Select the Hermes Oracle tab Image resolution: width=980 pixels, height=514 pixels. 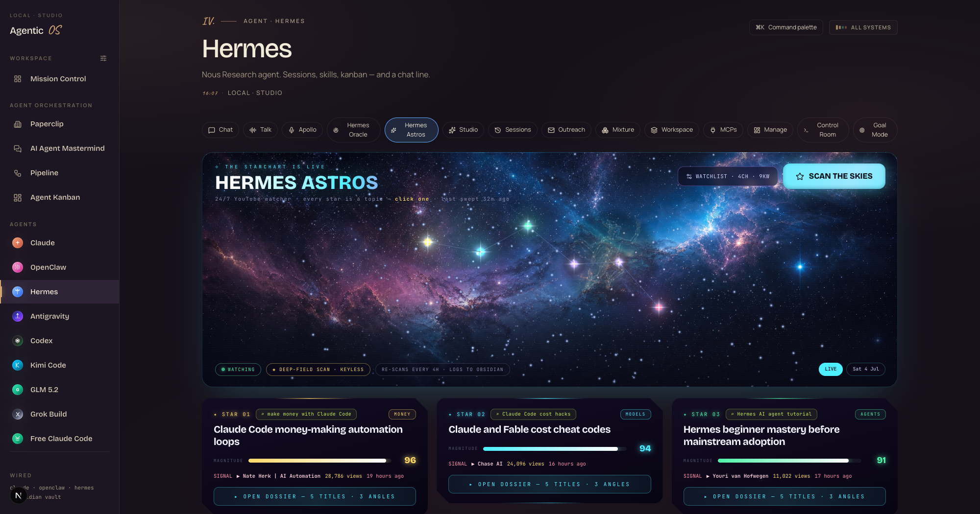(353, 130)
